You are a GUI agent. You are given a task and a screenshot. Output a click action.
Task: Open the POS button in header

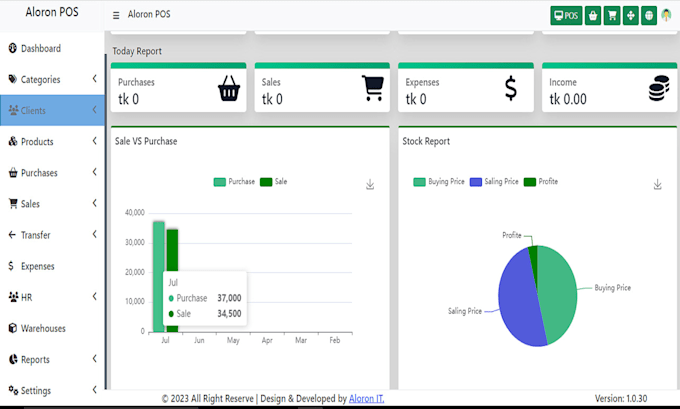tap(566, 16)
